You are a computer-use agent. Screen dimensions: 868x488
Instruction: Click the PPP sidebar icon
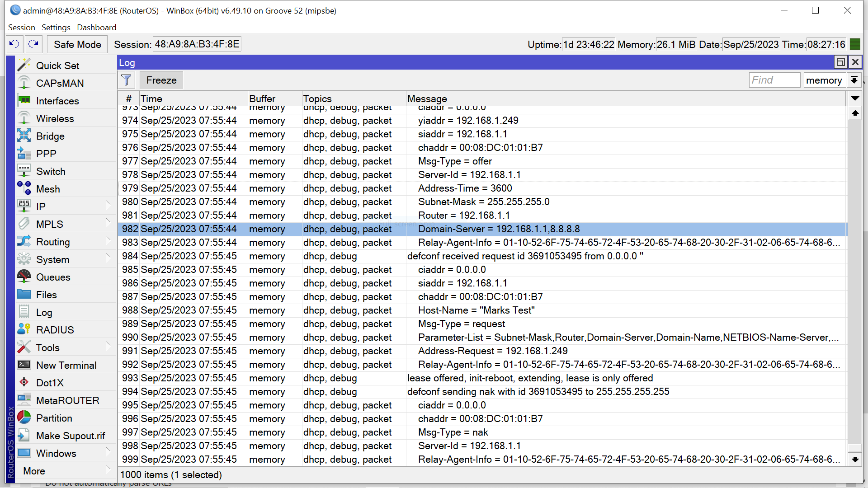(24, 154)
